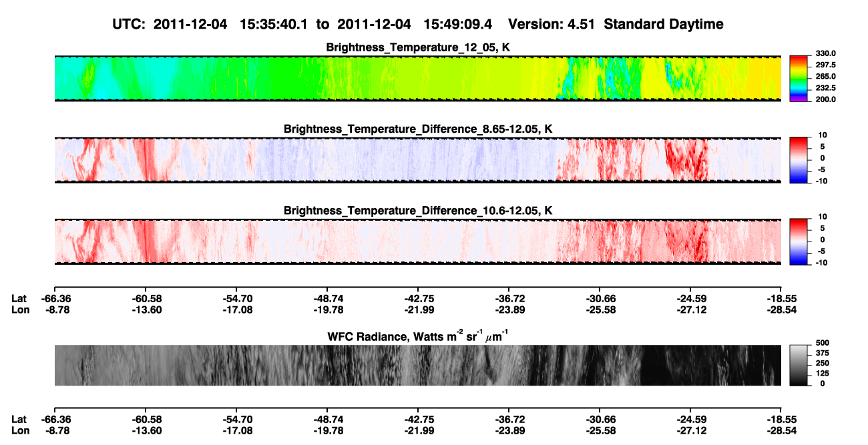Click the '125' tick on WFC colorbar
868x445 pixels.
tap(821, 373)
